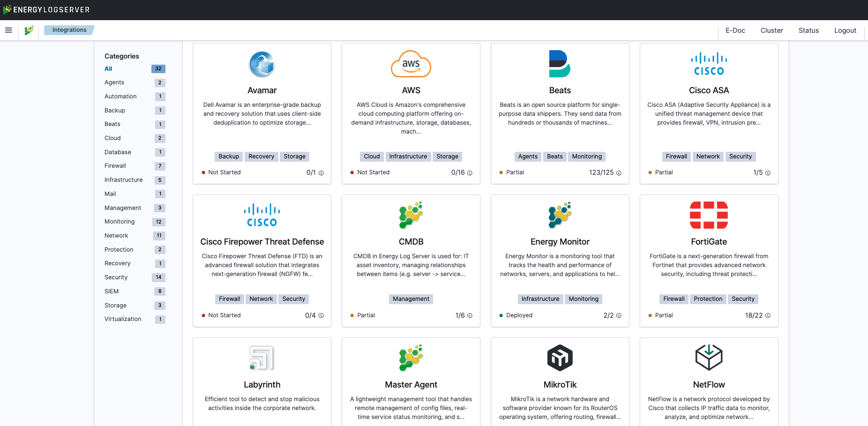Filter by the SIEM category
868x426 pixels.
coord(112,291)
